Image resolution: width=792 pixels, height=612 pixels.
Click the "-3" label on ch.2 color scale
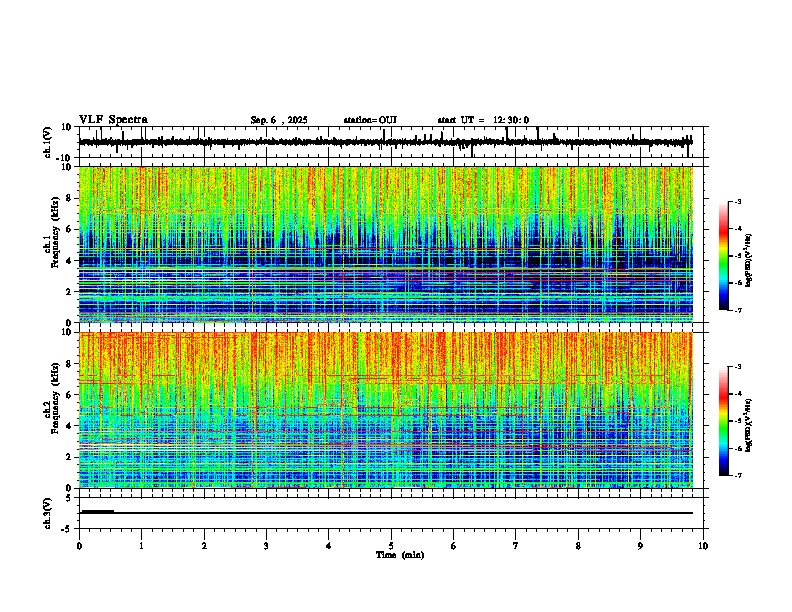[737, 367]
